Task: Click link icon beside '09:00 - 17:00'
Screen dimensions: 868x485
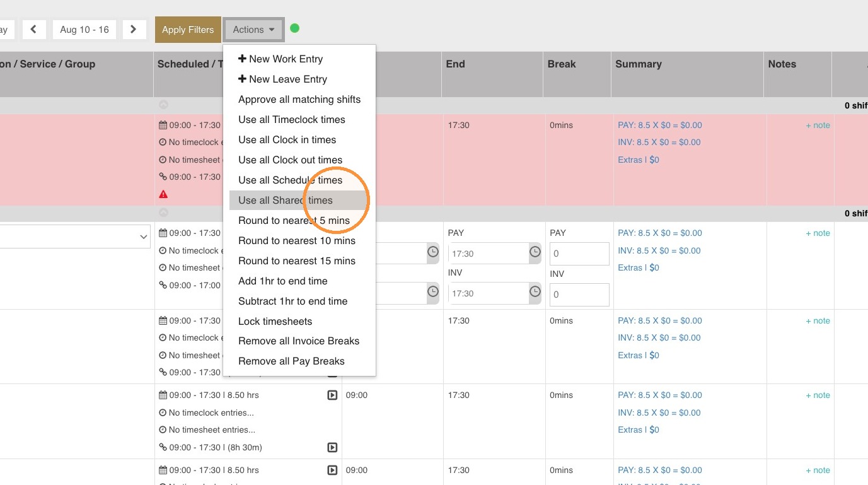Action: (x=163, y=285)
